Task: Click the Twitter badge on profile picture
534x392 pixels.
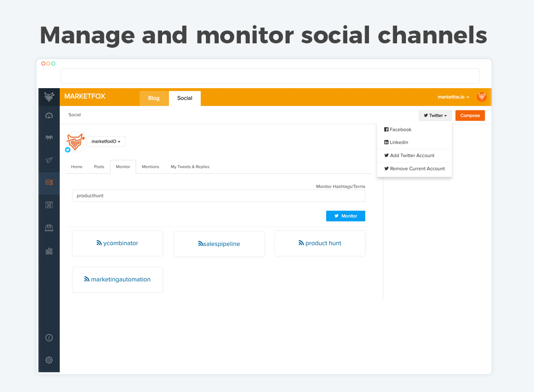Action: (68, 150)
